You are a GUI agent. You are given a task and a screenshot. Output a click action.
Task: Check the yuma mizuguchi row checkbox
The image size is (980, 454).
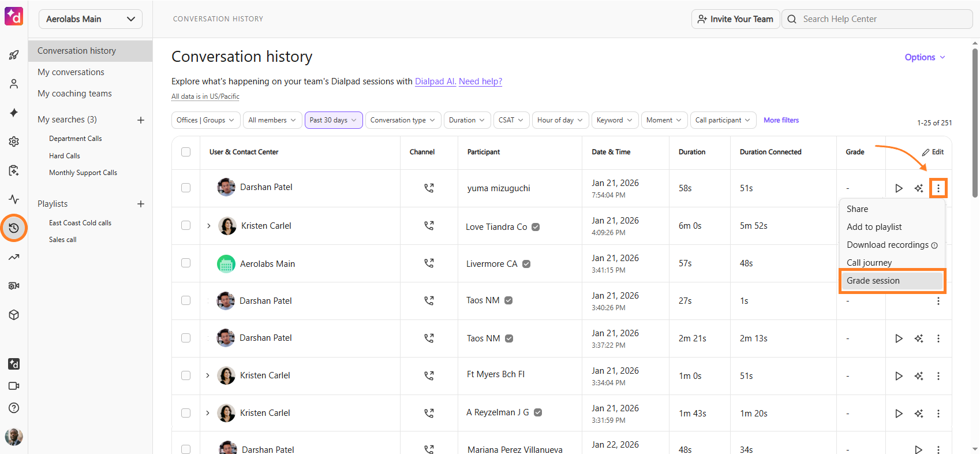(x=186, y=188)
